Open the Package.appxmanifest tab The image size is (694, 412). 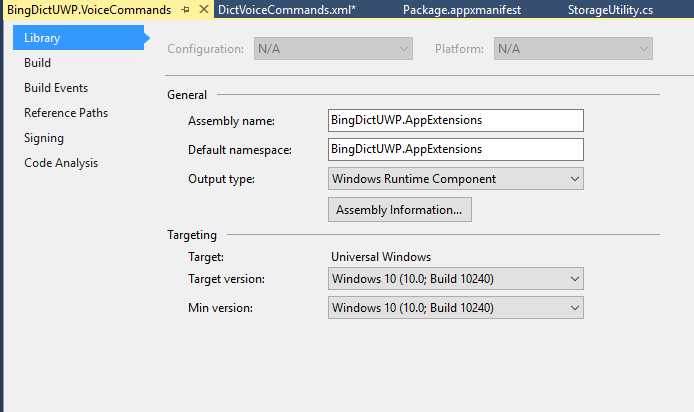click(461, 9)
